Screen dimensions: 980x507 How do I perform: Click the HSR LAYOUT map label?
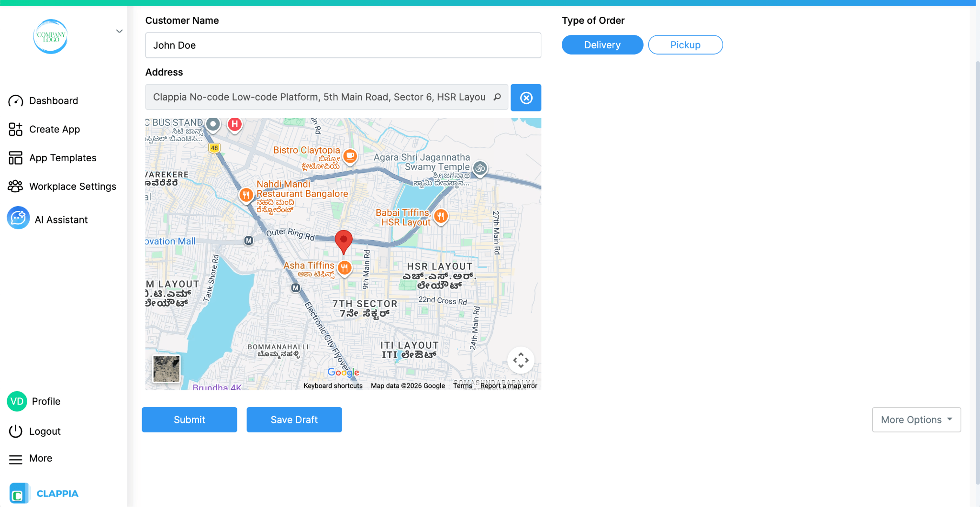(x=440, y=266)
